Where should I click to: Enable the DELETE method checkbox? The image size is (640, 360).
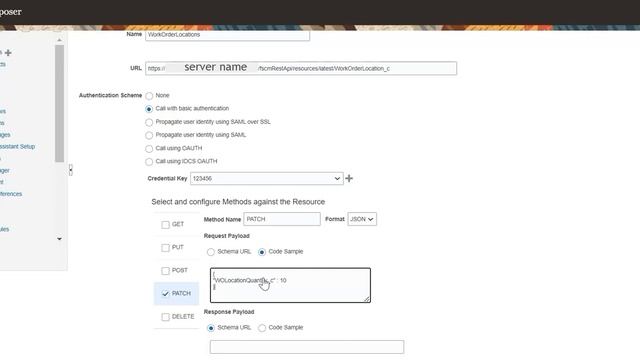pyautogui.click(x=165, y=317)
